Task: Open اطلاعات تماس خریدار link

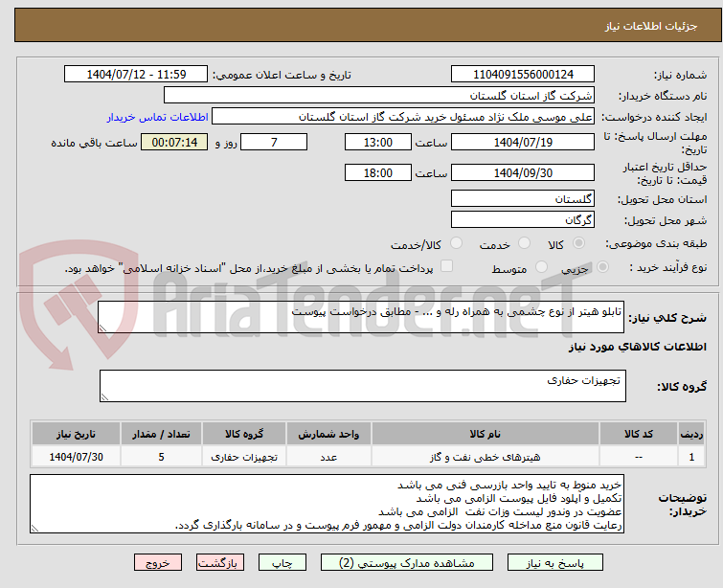Action: click(x=158, y=117)
